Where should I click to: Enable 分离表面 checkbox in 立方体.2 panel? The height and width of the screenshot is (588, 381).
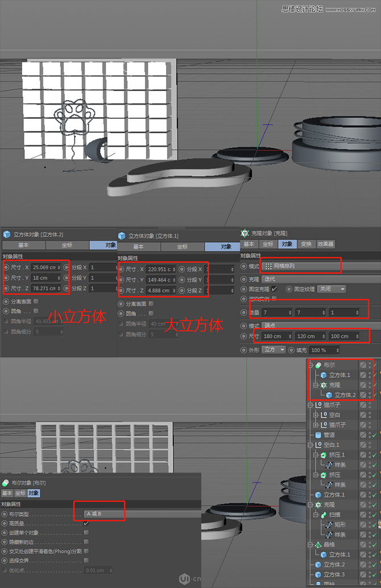36,302
